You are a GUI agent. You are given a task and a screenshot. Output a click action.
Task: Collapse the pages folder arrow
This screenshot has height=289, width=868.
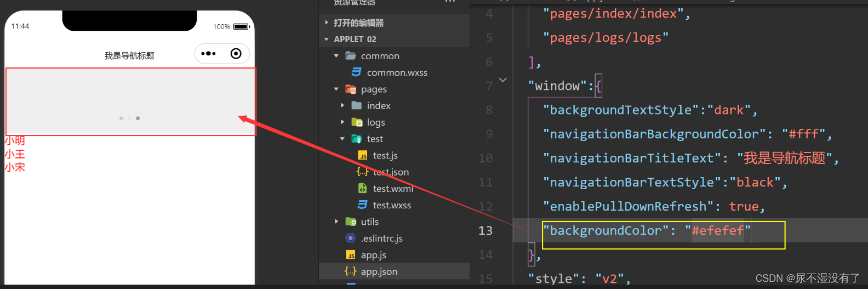(x=336, y=89)
